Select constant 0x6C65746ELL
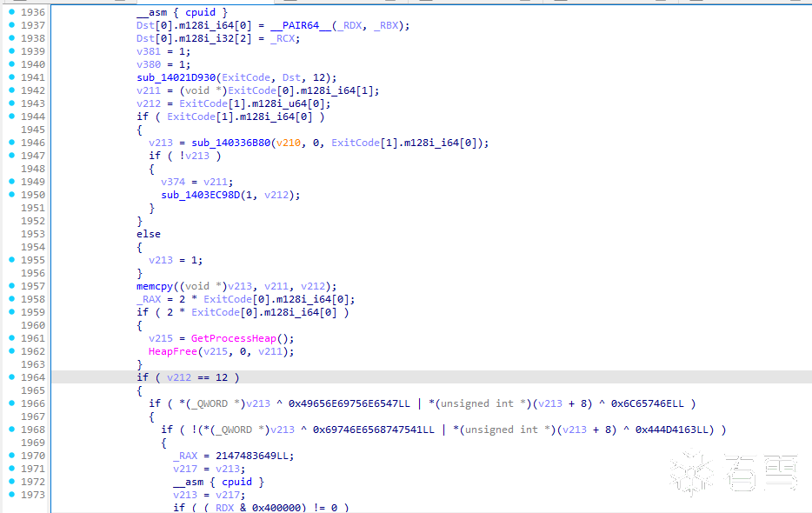This screenshot has height=513, width=812. pyautogui.click(x=648, y=403)
